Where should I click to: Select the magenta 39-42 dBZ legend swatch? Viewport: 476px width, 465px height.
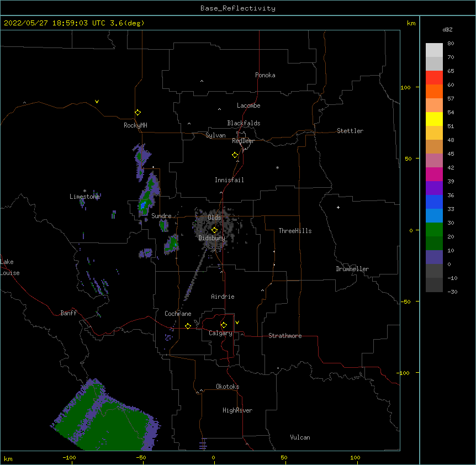[x=434, y=174]
